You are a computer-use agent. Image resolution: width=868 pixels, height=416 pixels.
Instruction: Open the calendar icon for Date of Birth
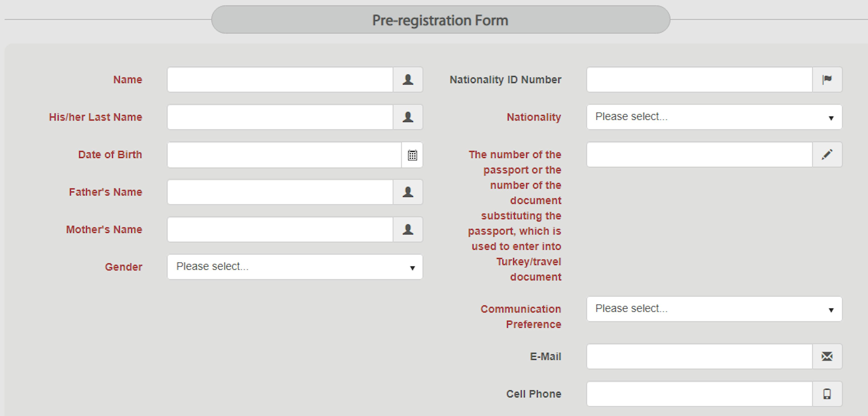coord(412,155)
